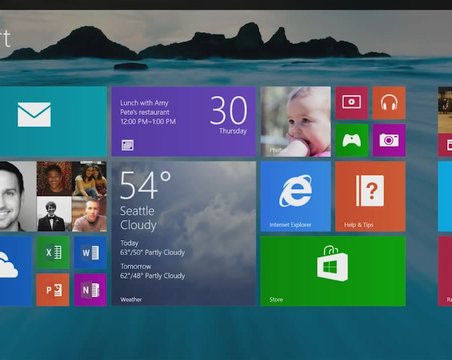
Task: Launch the Music headphones tile
Action: 389,103
